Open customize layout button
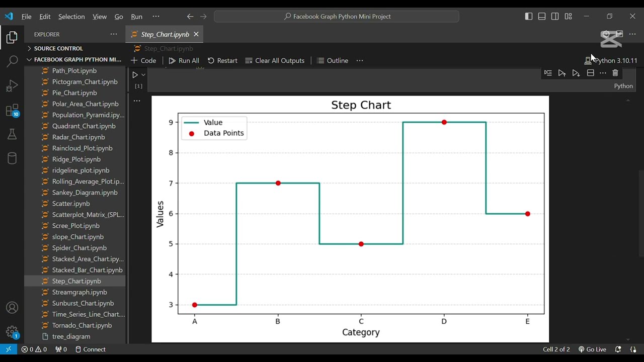The width and height of the screenshot is (644, 362). point(568,17)
